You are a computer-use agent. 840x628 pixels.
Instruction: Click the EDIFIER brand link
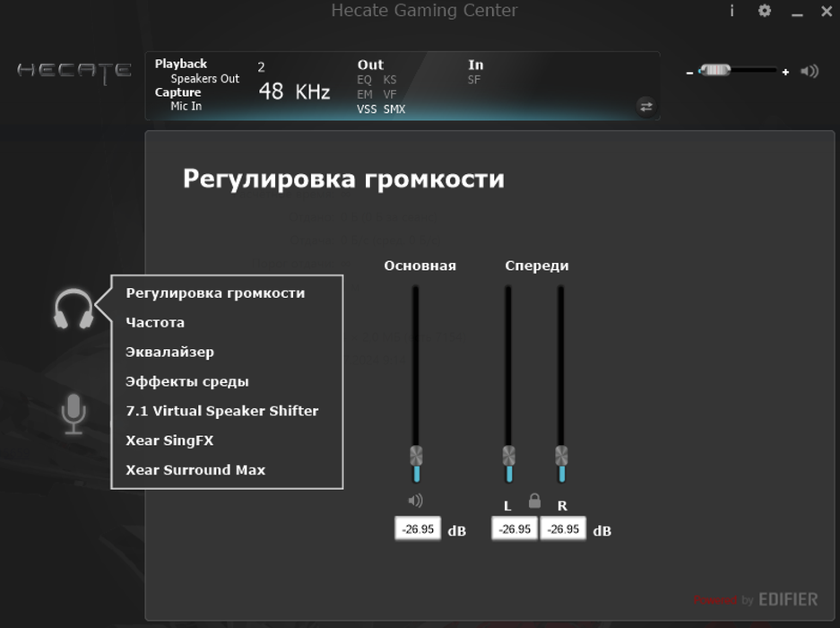[x=788, y=599]
